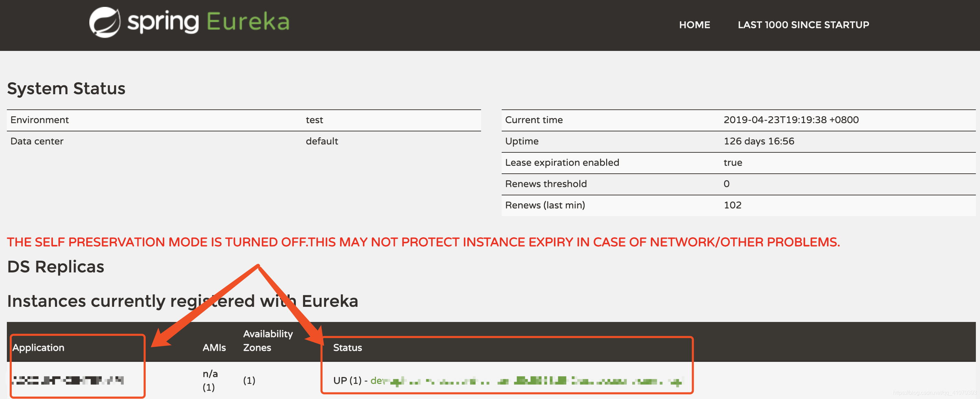Select the Environment label cell

(40, 120)
